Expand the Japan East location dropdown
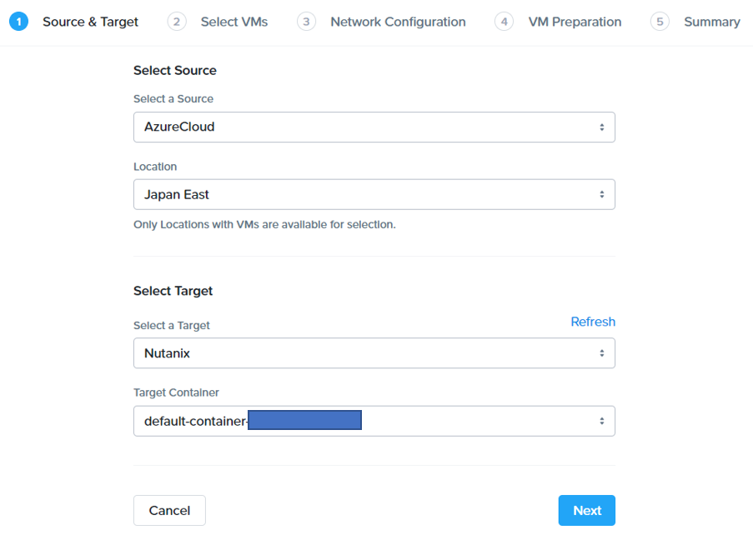Screen dimensions: 753x560 pyautogui.click(x=374, y=195)
